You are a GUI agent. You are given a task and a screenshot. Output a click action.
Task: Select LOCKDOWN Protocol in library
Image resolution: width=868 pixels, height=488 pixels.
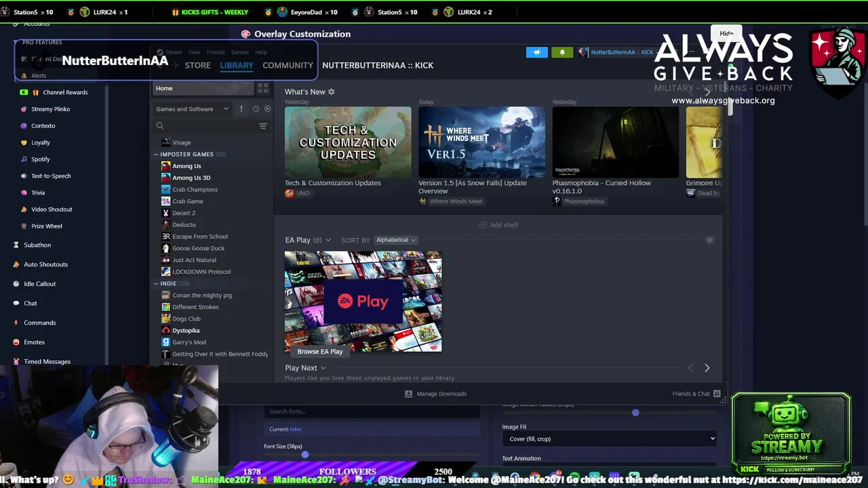pyautogui.click(x=201, y=272)
